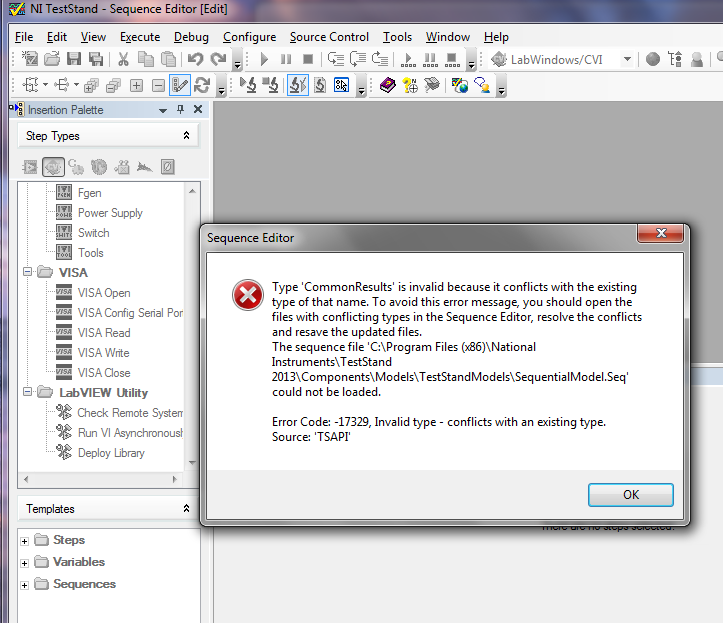Create a new sequence file
This screenshot has height=623, width=723.
point(30,59)
